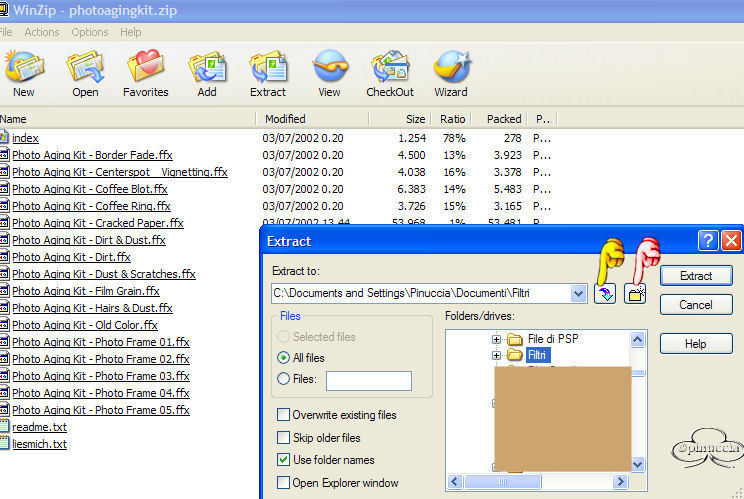Viewport: 744px width, 499px height.
Task: Sort by the Packed column header
Action: point(500,119)
